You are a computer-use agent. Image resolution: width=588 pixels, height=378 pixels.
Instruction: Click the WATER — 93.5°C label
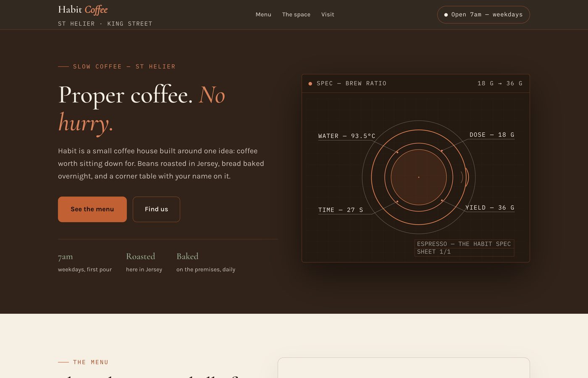347,136
